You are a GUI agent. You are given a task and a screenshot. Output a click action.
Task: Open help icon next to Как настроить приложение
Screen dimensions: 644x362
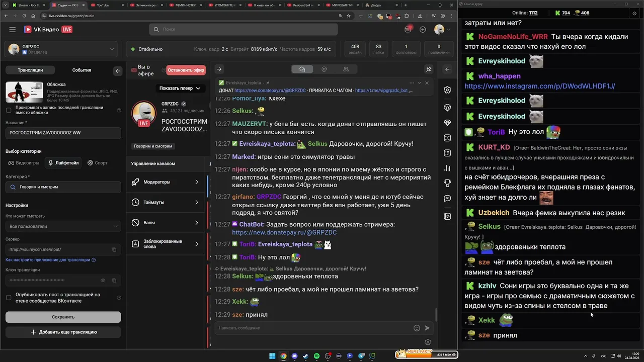[94, 260]
